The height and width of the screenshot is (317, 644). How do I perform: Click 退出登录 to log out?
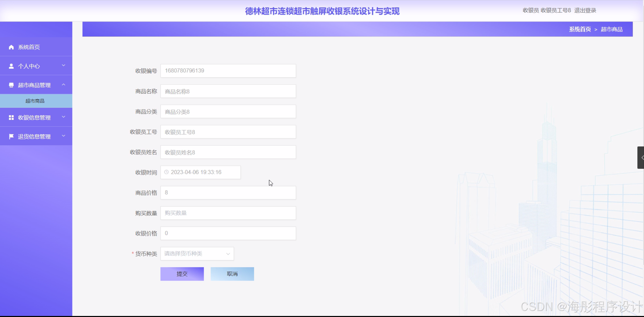click(585, 10)
